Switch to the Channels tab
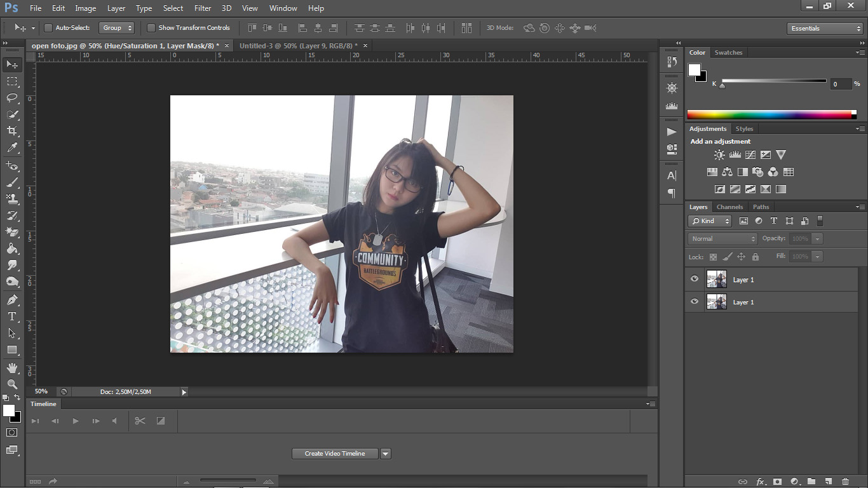 coord(729,207)
